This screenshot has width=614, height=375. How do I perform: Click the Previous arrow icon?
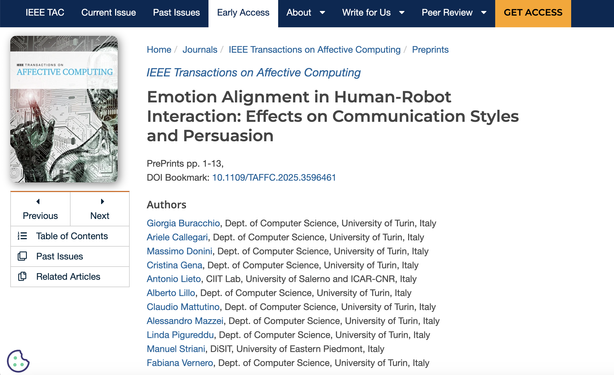pyautogui.click(x=38, y=202)
